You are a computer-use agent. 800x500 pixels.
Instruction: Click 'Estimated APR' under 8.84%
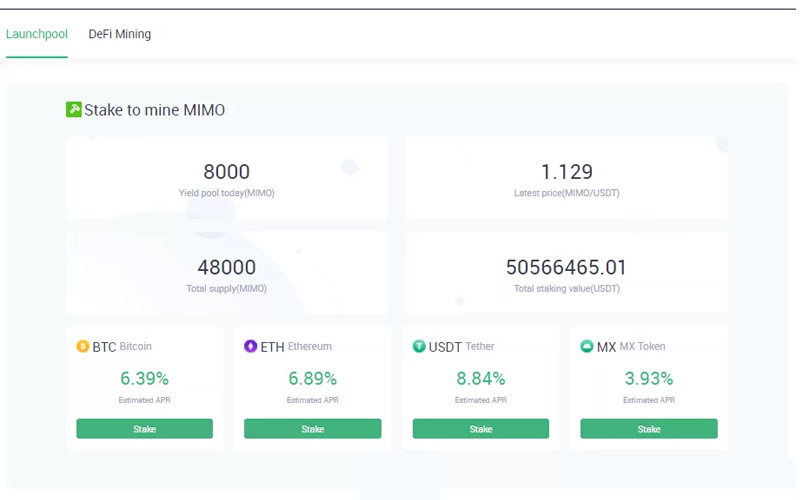[481, 400]
